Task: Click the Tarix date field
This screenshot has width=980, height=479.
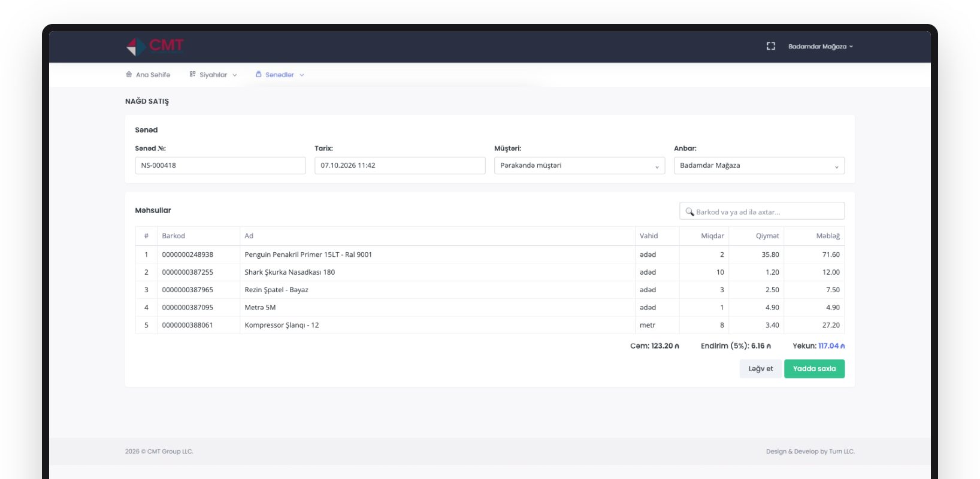Action: click(400, 166)
